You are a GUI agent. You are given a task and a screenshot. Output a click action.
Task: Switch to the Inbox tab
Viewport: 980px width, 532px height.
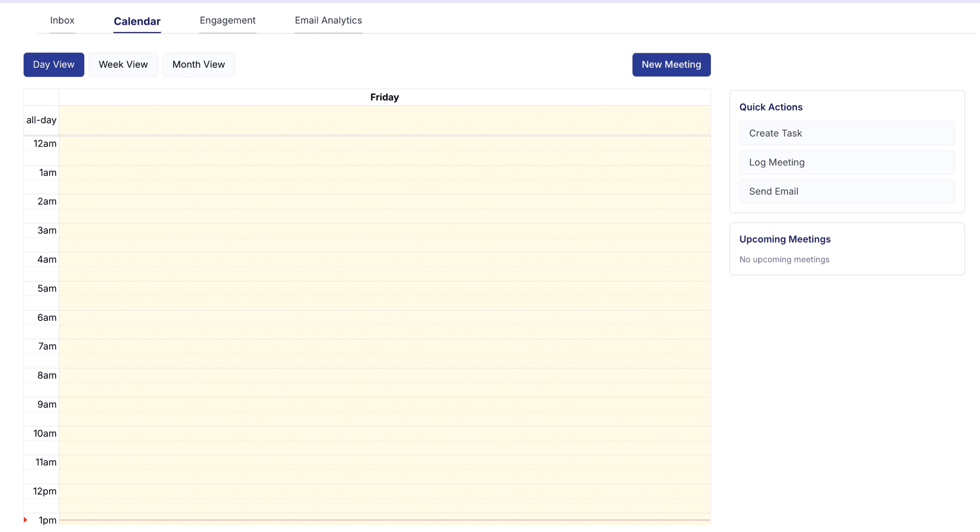(62, 21)
